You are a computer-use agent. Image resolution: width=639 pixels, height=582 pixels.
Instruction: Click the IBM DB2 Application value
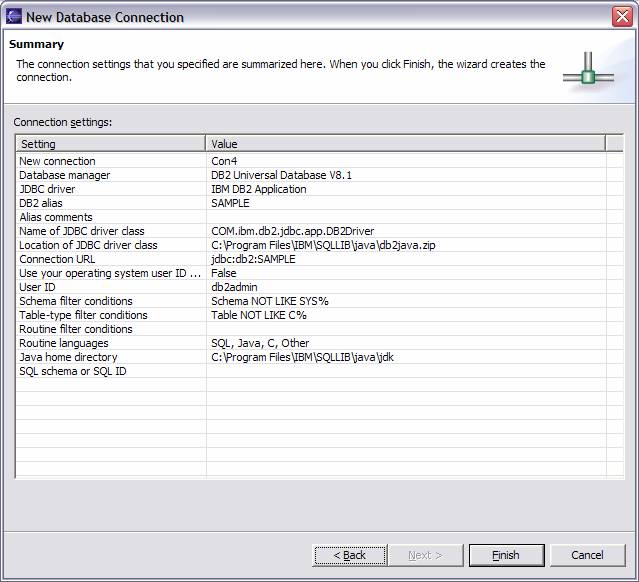[x=259, y=189]
